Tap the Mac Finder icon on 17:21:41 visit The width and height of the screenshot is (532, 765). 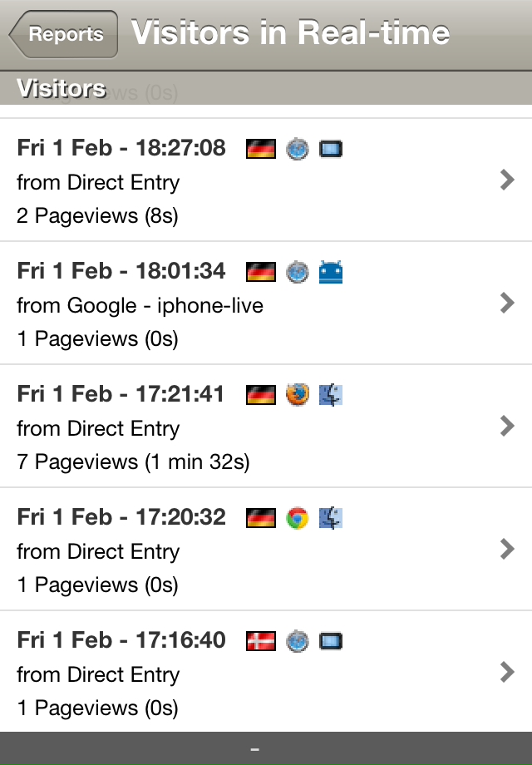pyautogui.click(x=331, y=395)
